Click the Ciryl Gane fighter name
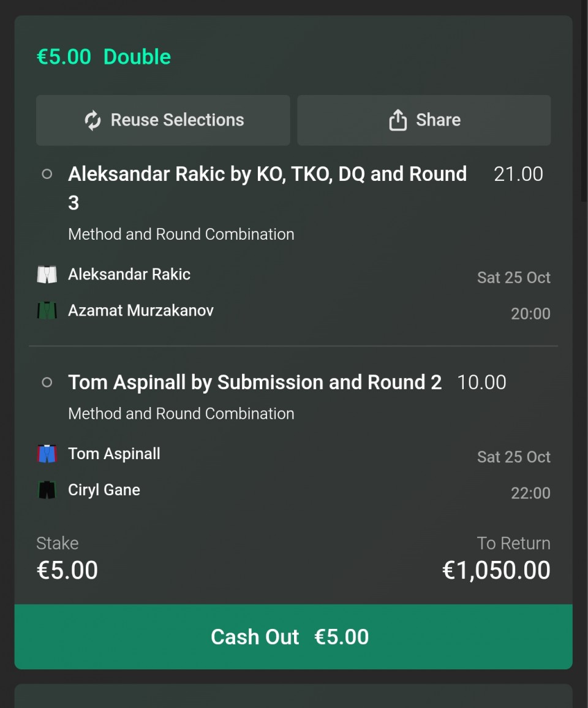Viewport: 588px width, 708px height. 104,490
